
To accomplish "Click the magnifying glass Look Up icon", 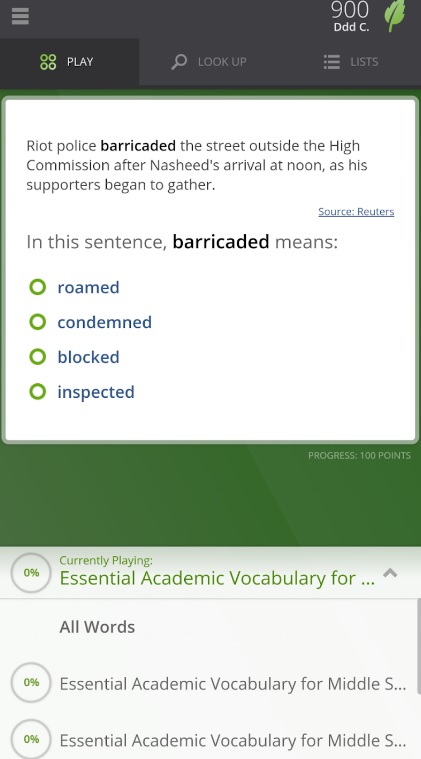I will [x=179, y=62].
